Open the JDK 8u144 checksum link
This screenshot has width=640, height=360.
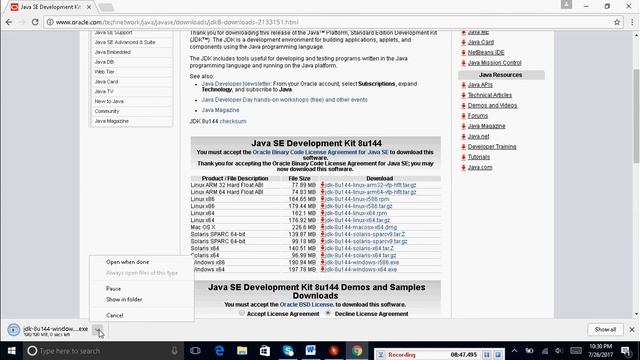[233, 121]
